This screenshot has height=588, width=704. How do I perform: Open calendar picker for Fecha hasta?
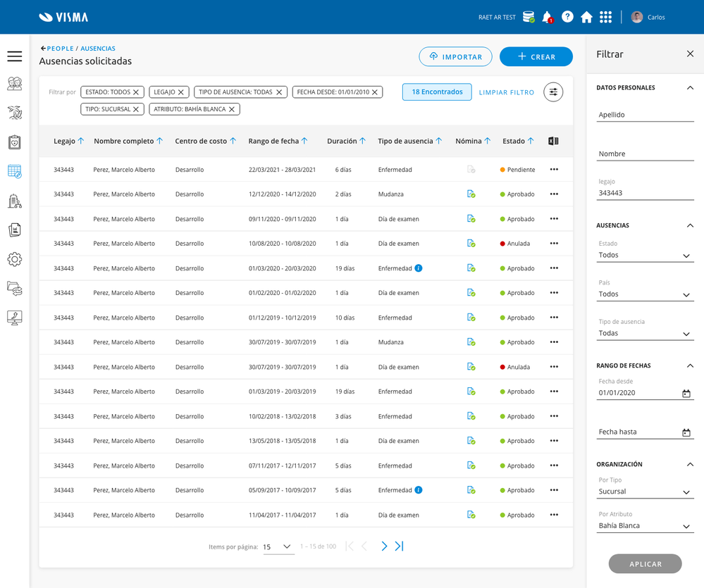pyautogui.click(x=686, y=432)
